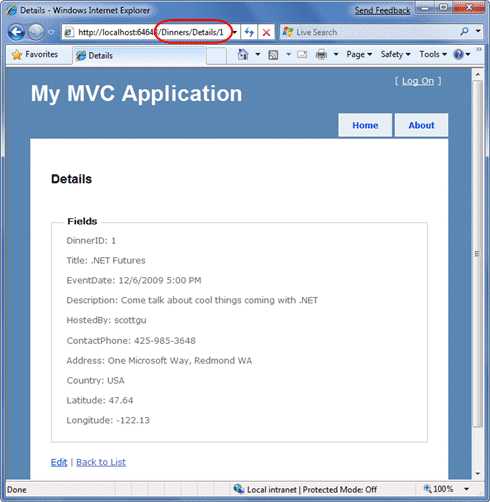Viewport: 490px width, 502px height.
Task: Click the Print printer icon
Action: (321, 54)
